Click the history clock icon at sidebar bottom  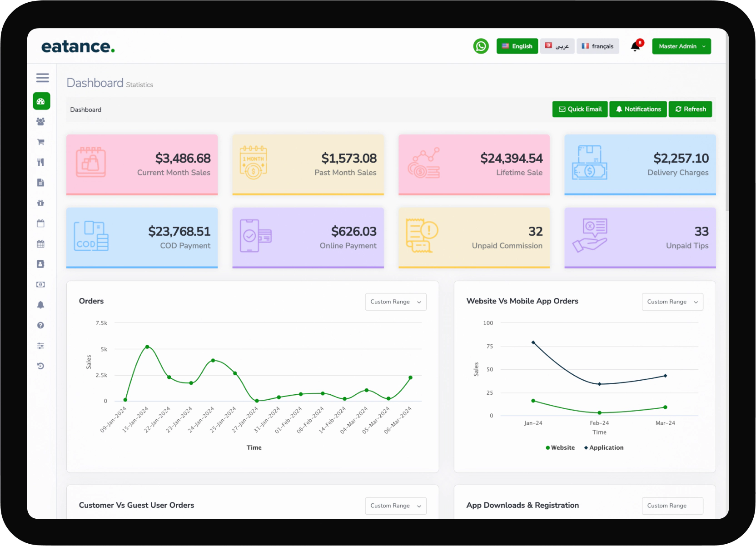click(41, 366)
